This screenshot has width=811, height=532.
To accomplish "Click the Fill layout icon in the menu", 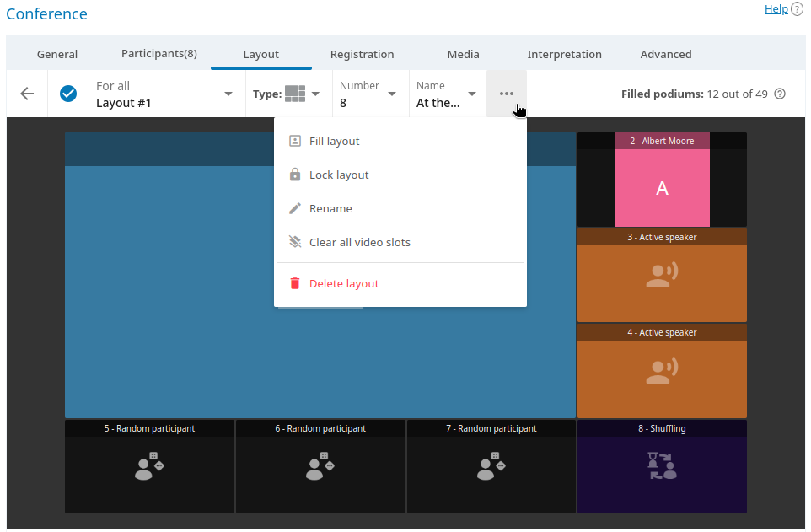I will (x=295, y=141).
